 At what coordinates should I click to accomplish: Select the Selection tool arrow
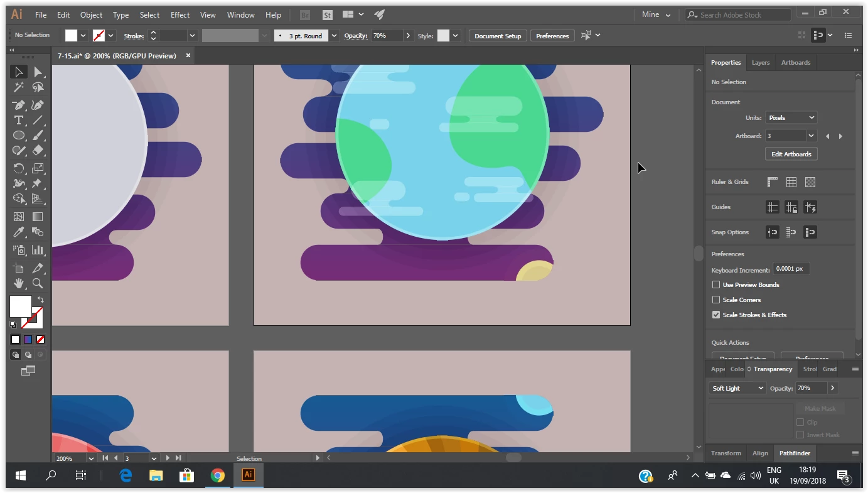pos(19,72)
